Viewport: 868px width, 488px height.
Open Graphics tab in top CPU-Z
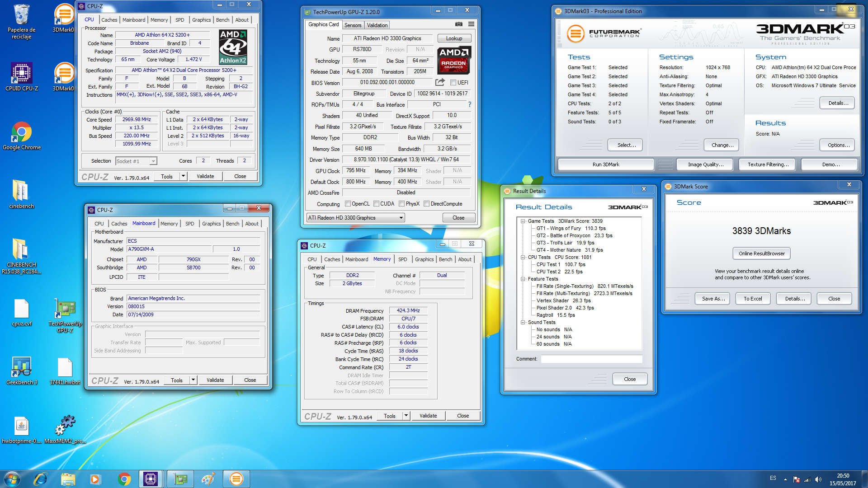(201, 20)
